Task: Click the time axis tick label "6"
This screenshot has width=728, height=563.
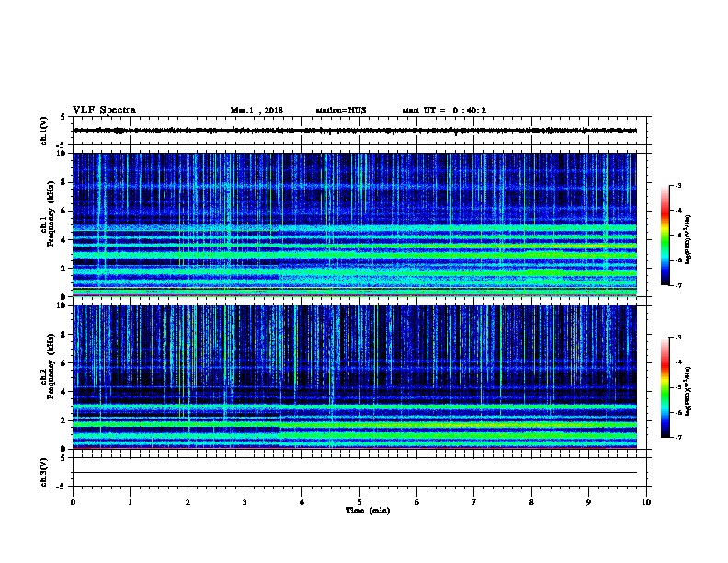Action: click(x=417, y=502)
